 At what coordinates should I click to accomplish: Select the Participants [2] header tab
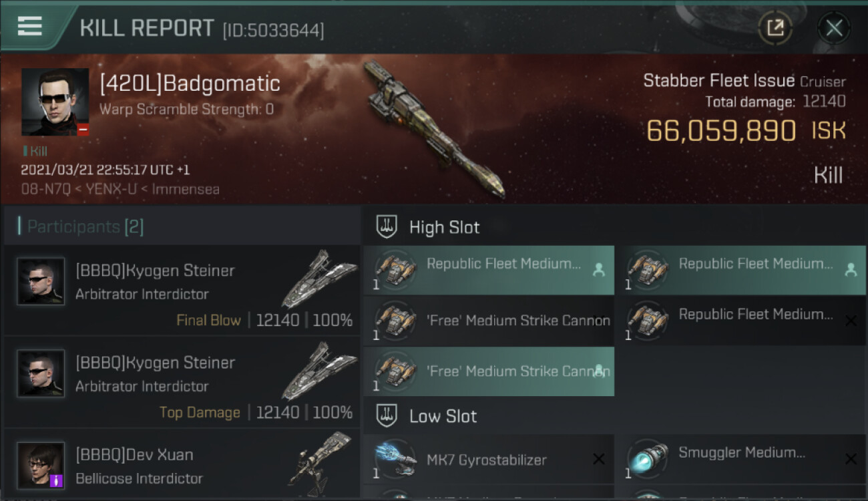pyautogui.click(x=85, y=226)
